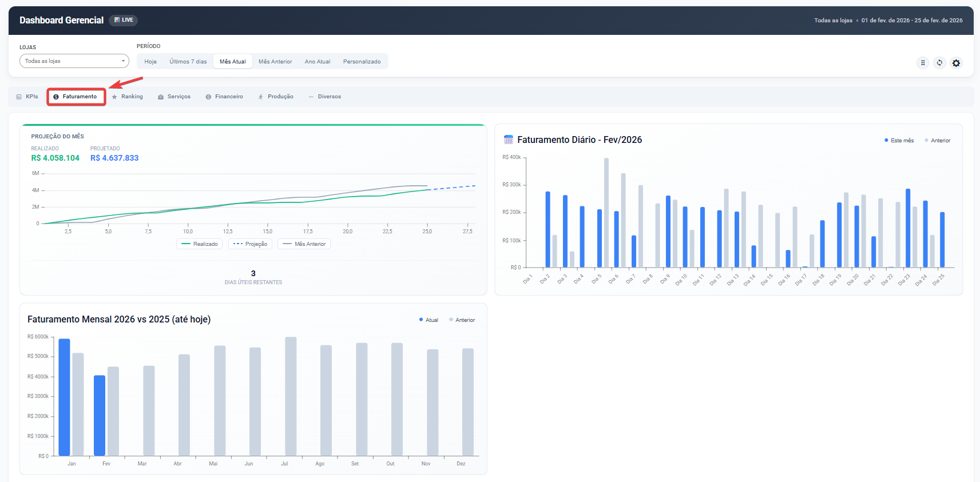Switch to the Financeiro tab
This screenshot has height=482, width=980.
coord(224,97)
